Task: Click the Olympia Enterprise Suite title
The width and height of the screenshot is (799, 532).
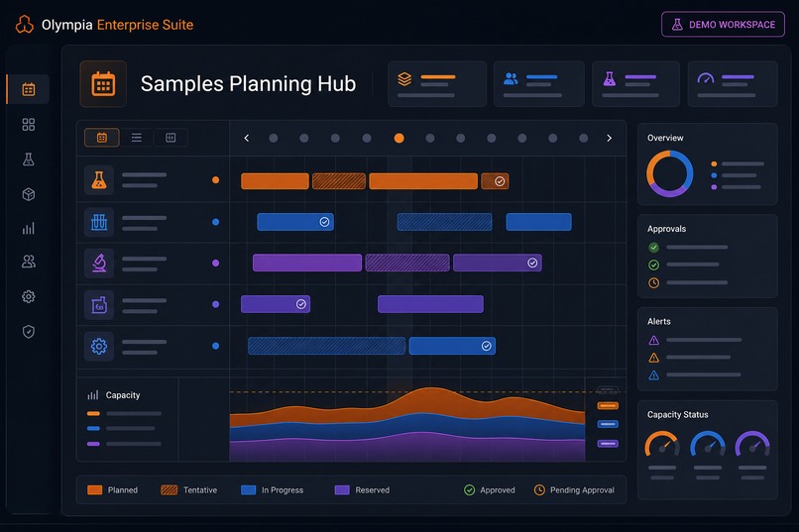Action: (117, 25)
